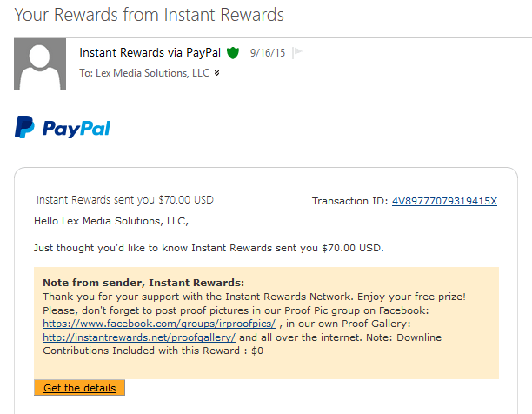Viewport: 532px width, 414px height.
Task: Click Instant Rewards sent you $70.00 header
Action: click(x=125, y=200)
